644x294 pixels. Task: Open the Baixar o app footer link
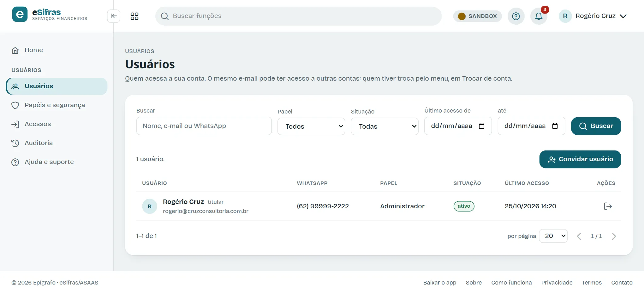[440, 283]
